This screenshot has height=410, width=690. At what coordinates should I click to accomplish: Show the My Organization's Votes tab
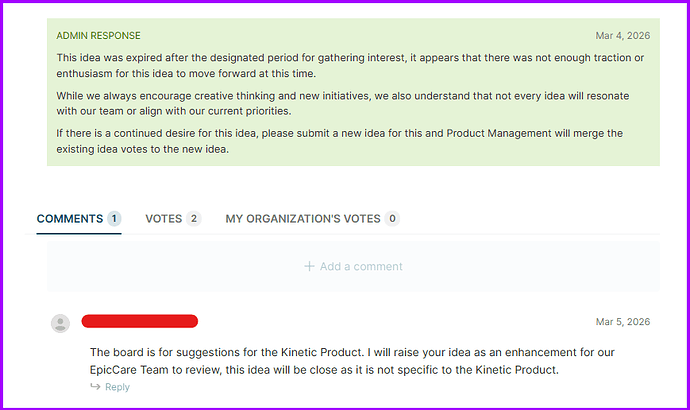point(303,218)
